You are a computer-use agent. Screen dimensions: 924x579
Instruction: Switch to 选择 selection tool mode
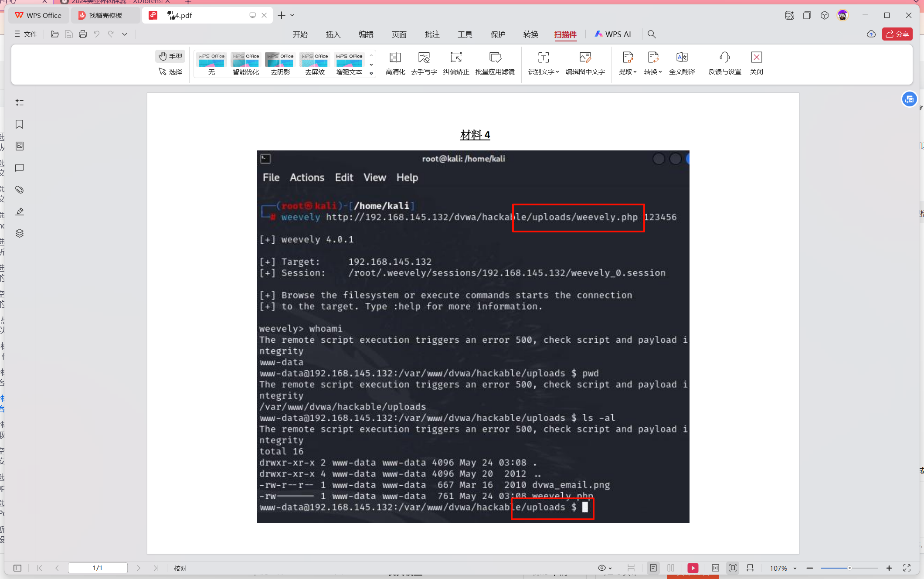170,72
